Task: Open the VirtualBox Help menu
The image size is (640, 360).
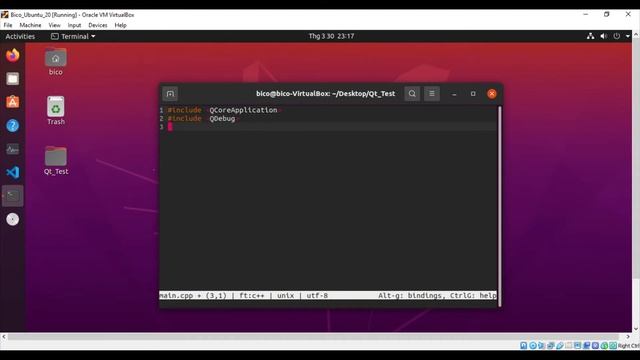Action: click(x=120, y=25)
